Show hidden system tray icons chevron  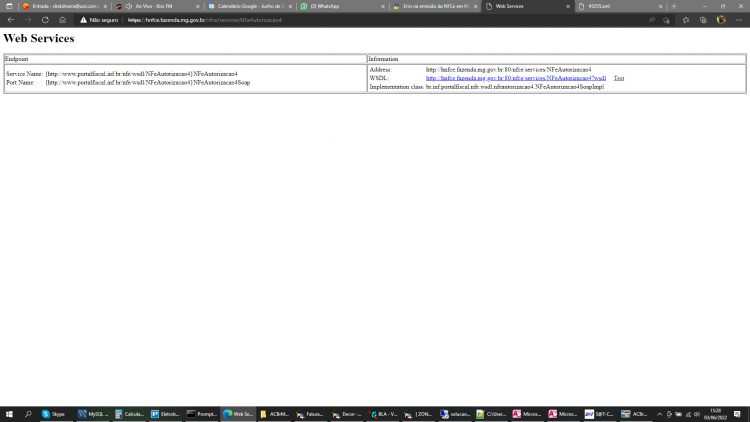point(659,414)
